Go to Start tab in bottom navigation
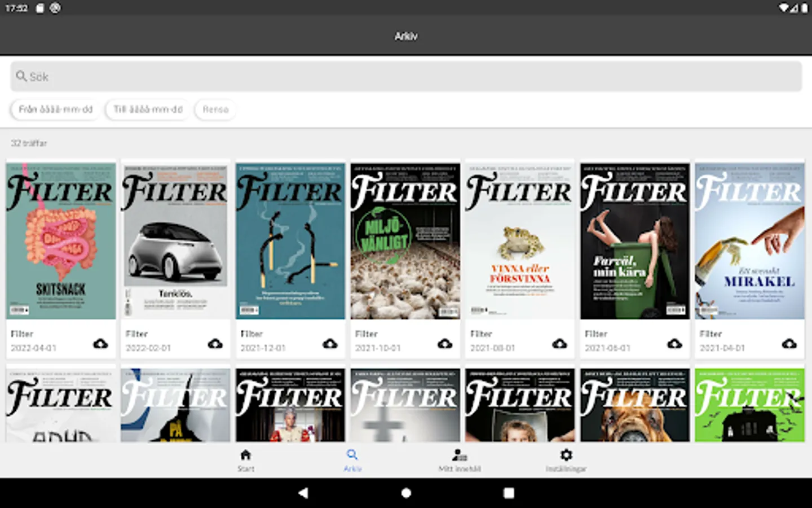The width and height of the screenshot is (812, 508). point(245,460)
